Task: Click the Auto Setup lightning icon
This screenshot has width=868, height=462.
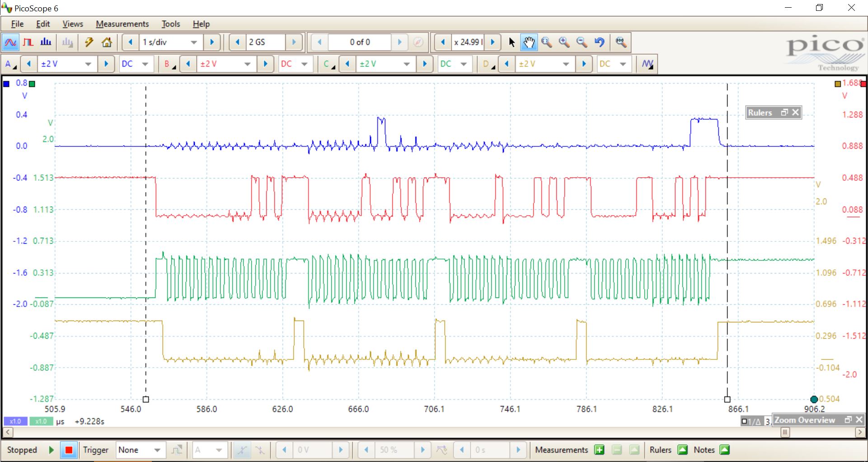Action: click(89, 42)
